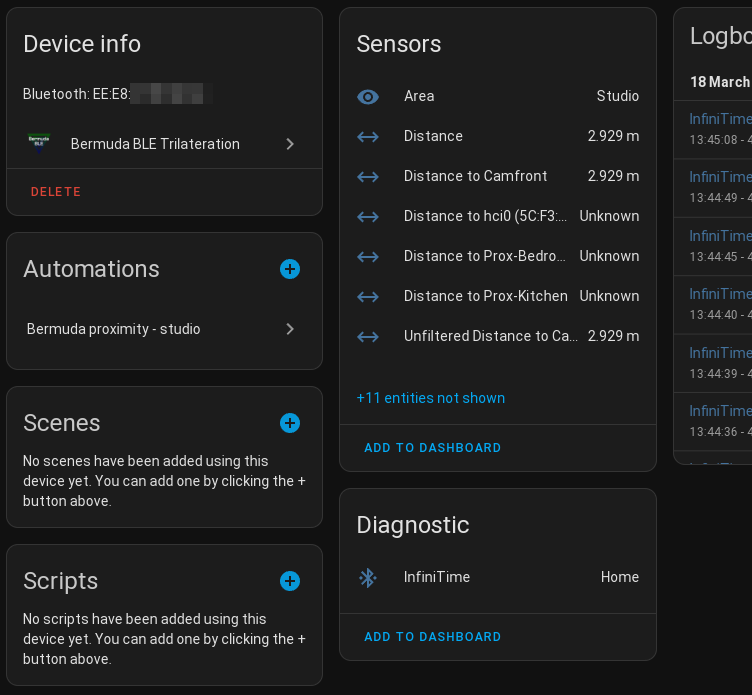Click the Bermuda BLE Trilateration logo icon
Image resolution: width=752 pixels, height=695 pixels.
tap(39, 144)
